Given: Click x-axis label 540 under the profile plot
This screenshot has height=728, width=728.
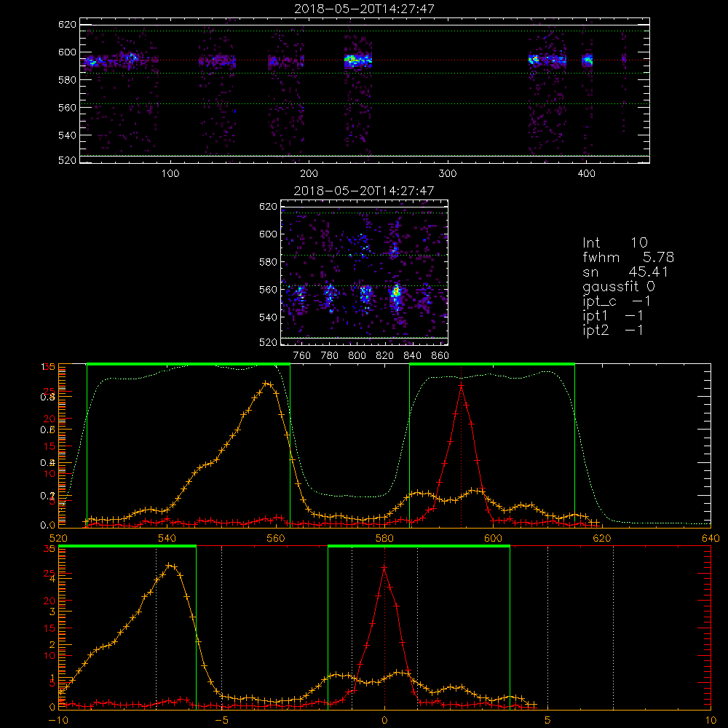Looking at the screenshot, I should point(167,538).
